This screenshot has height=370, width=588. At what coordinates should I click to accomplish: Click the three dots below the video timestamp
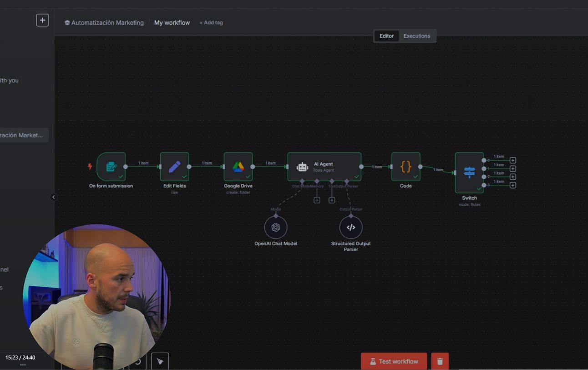click(x=23, y=365)
